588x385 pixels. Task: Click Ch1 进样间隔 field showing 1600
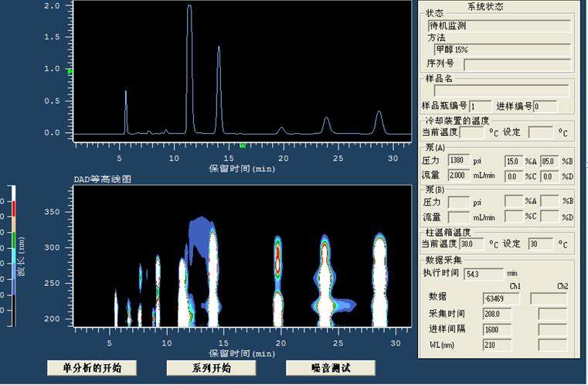point(497,329)
